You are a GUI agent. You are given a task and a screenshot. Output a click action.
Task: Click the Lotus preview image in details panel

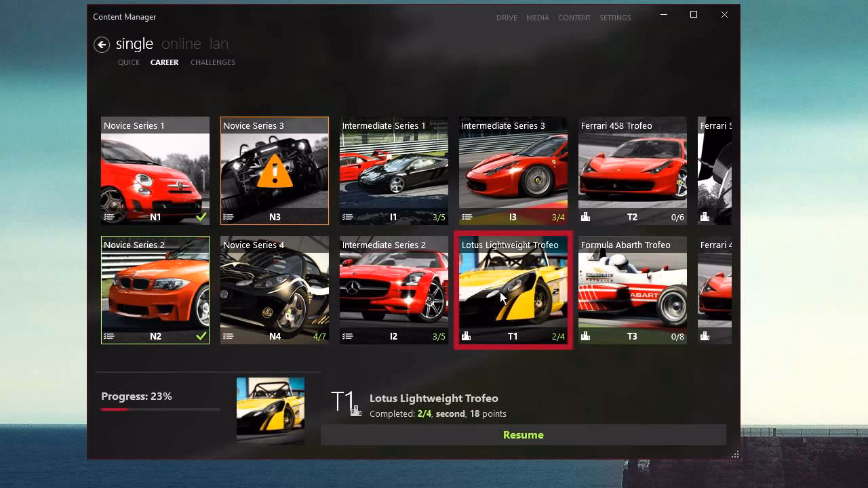tap(271, 411)
